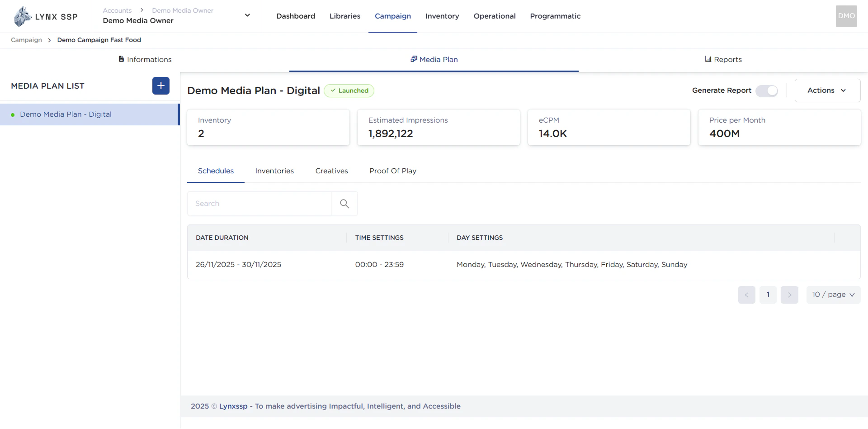Click the Reports bar chart icon

click(708, 59)
